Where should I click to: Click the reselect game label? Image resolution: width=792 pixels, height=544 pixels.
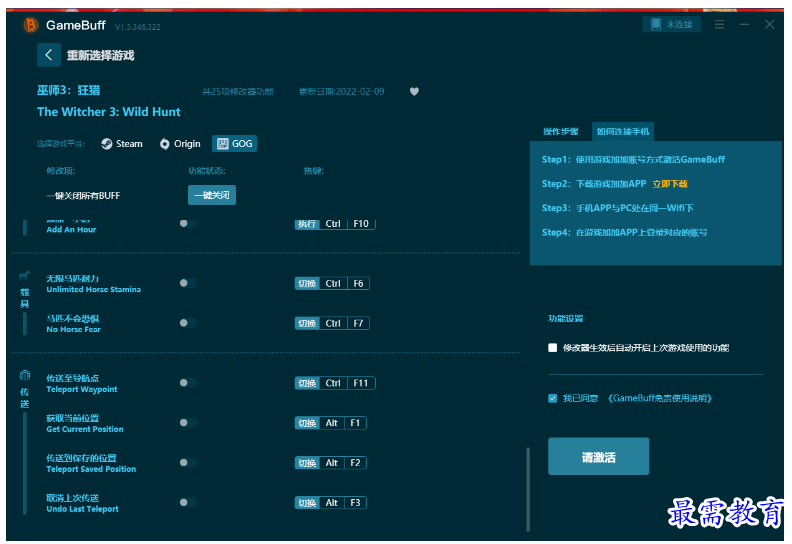pyautogui.click(x=101, y=56)
